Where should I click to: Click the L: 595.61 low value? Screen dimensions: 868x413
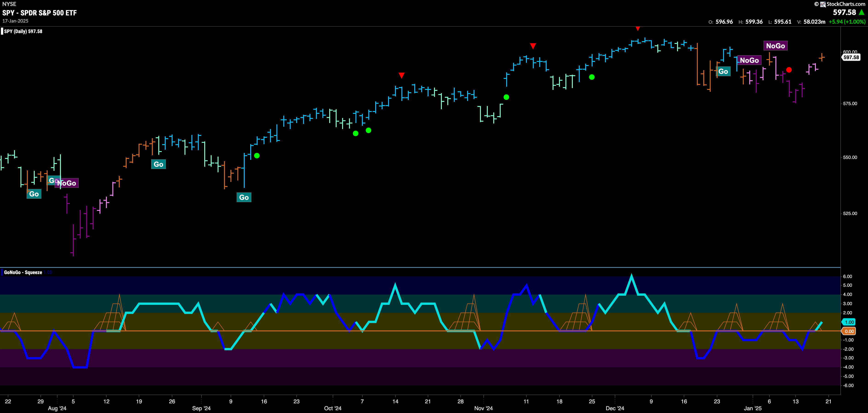(x=780, y=22)
